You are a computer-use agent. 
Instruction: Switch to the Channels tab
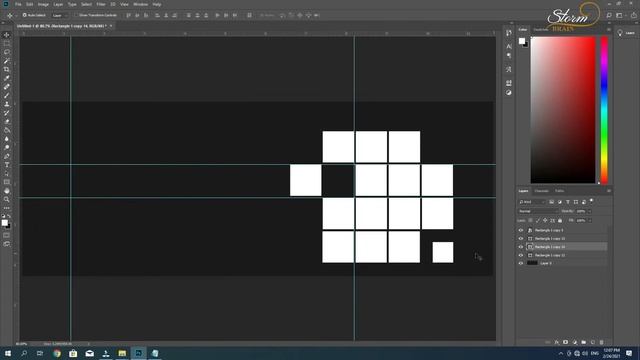pos(542,191)
